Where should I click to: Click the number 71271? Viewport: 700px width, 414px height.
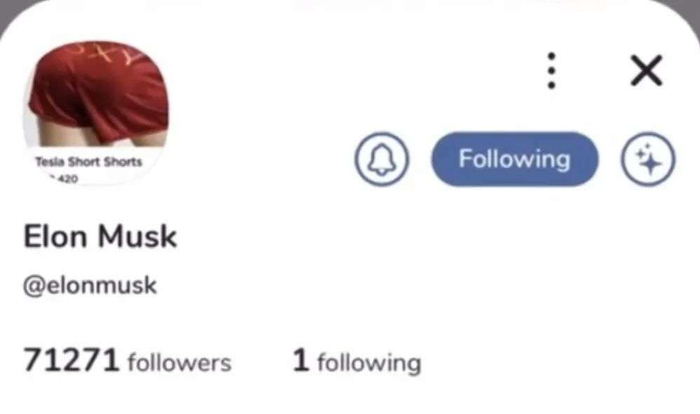point(71,360)
